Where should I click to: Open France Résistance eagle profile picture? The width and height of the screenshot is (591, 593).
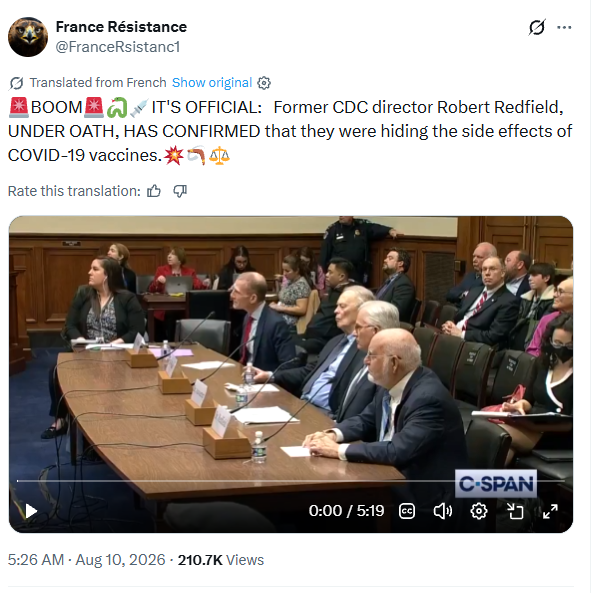pos(28,37)
